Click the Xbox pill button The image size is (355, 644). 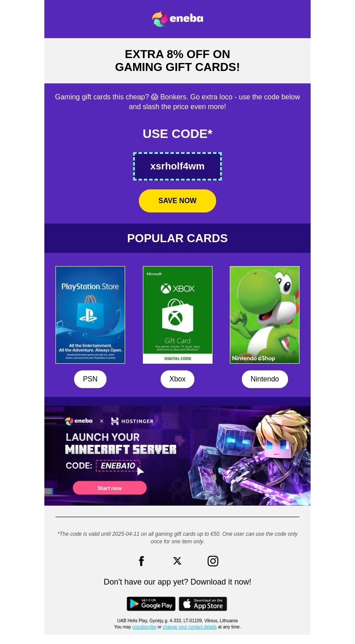coord(177,379)
